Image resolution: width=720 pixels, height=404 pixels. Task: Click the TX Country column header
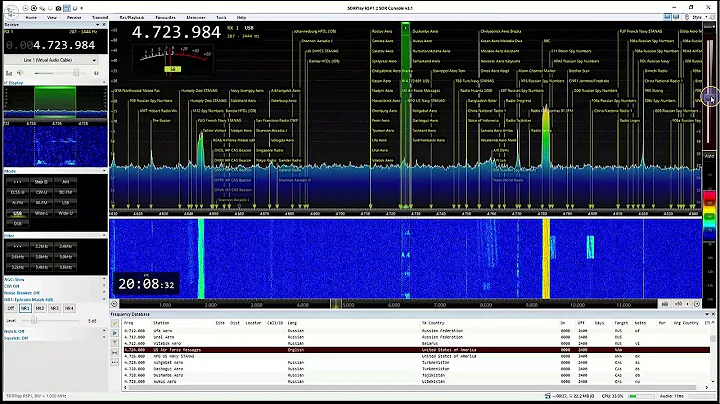point(433,323)
